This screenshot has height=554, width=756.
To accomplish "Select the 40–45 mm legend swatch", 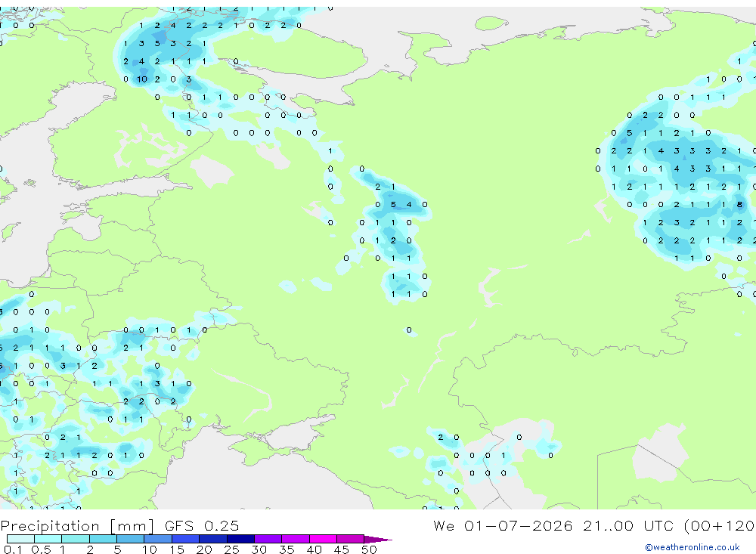I will 323,539.
